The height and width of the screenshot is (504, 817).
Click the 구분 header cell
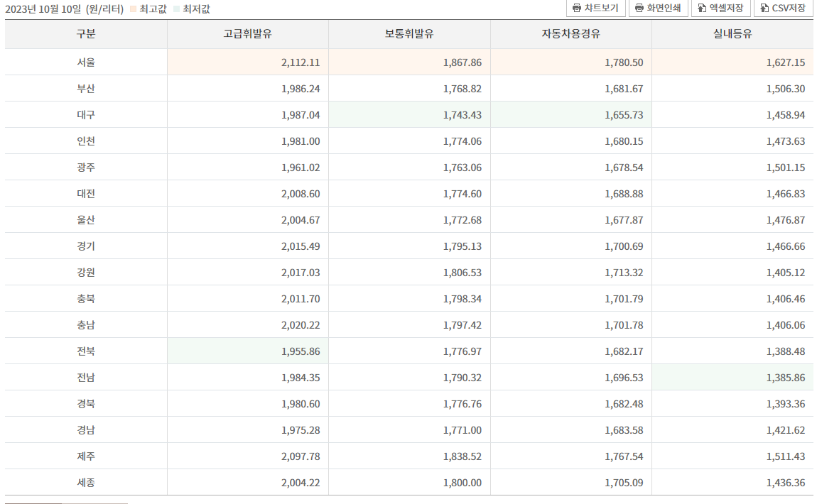pos(85,33)
